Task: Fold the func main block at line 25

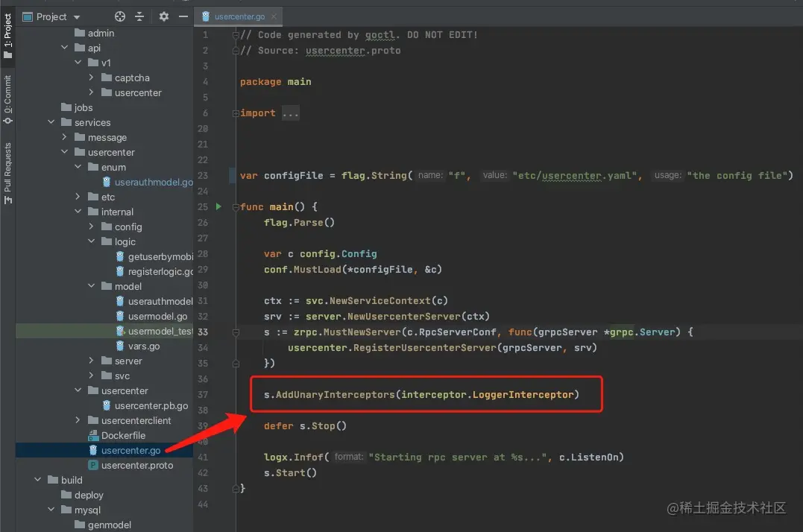Action: 236,207
